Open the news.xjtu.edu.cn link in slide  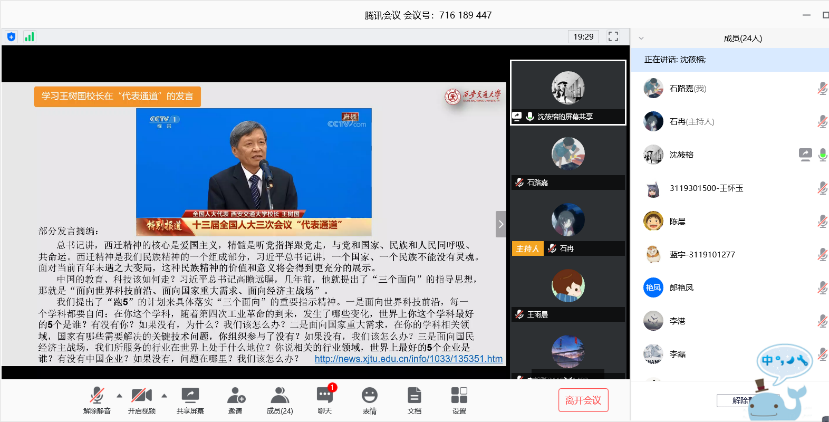pyautogui.click(x=408, y=358)
